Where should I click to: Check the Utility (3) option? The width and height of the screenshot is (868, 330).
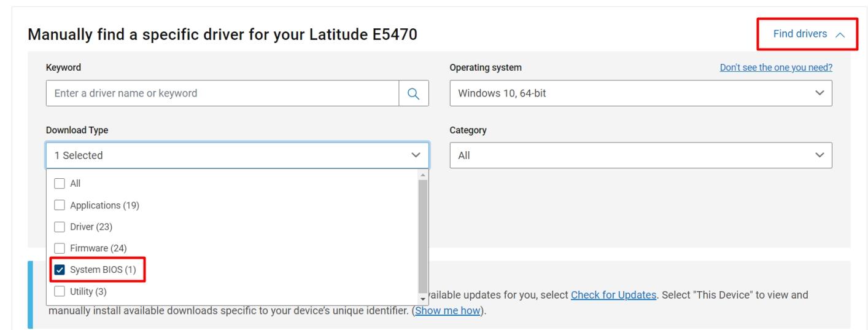pyautogui.click(x=59, y=291)
